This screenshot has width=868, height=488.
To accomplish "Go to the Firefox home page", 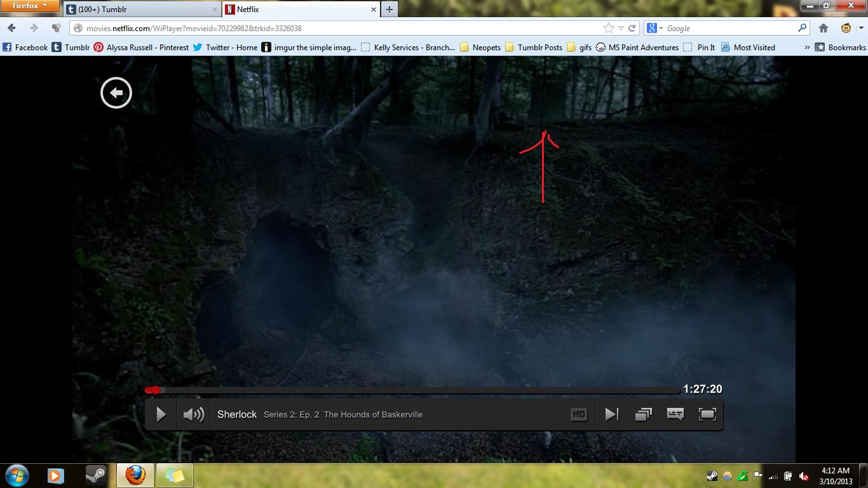I will pyautogui.click(x=824, y=28).
